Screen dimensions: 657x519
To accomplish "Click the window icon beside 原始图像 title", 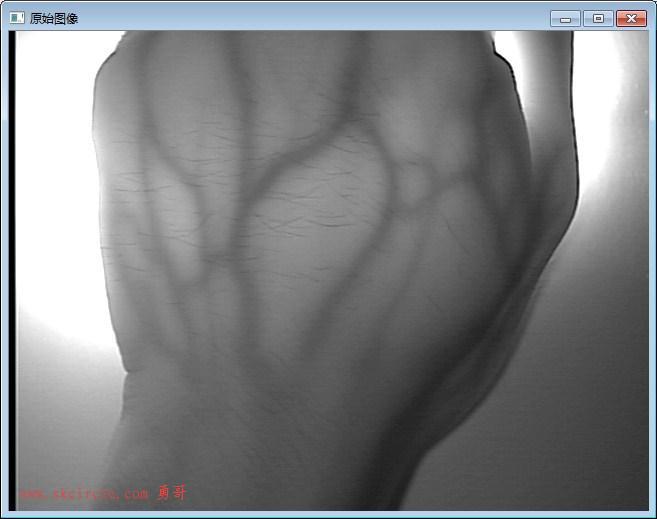I will (17, 18).
